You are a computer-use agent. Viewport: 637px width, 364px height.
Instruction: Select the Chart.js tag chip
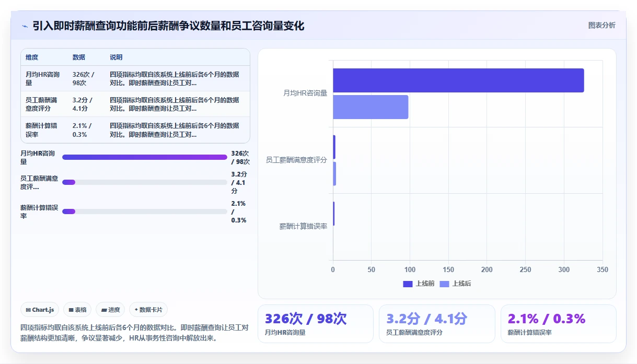click(40, 310)
